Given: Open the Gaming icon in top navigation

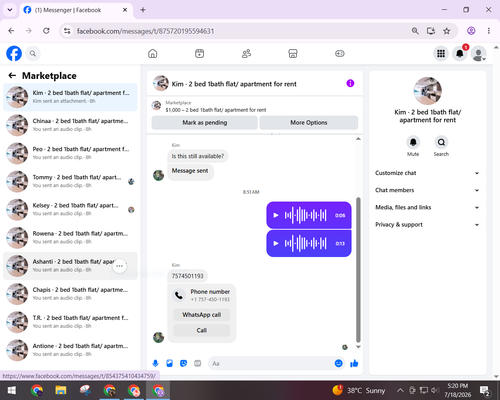Looking at the screenshot, I should [x=340, y=53].
